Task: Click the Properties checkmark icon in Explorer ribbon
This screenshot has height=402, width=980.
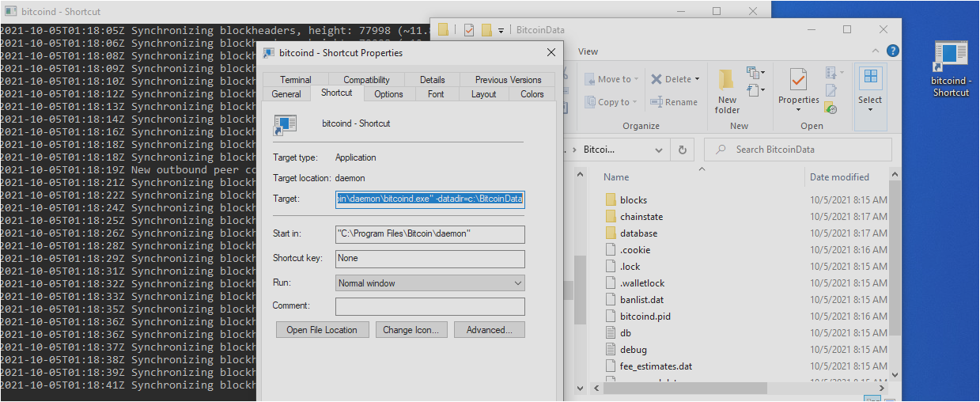Action: (798, 80)
